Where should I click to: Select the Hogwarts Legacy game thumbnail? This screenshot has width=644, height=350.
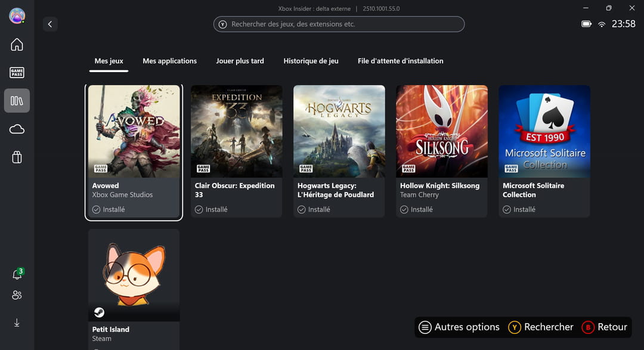(339, 131)
